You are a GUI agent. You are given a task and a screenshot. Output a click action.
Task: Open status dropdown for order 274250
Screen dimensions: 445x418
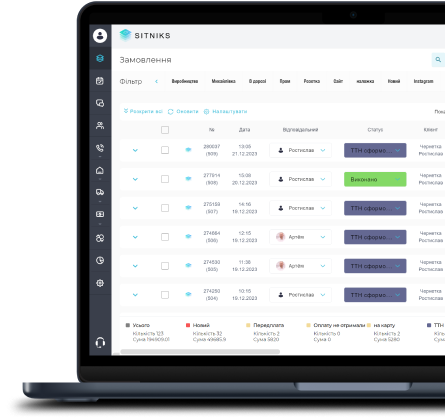(x=375, y=295)
